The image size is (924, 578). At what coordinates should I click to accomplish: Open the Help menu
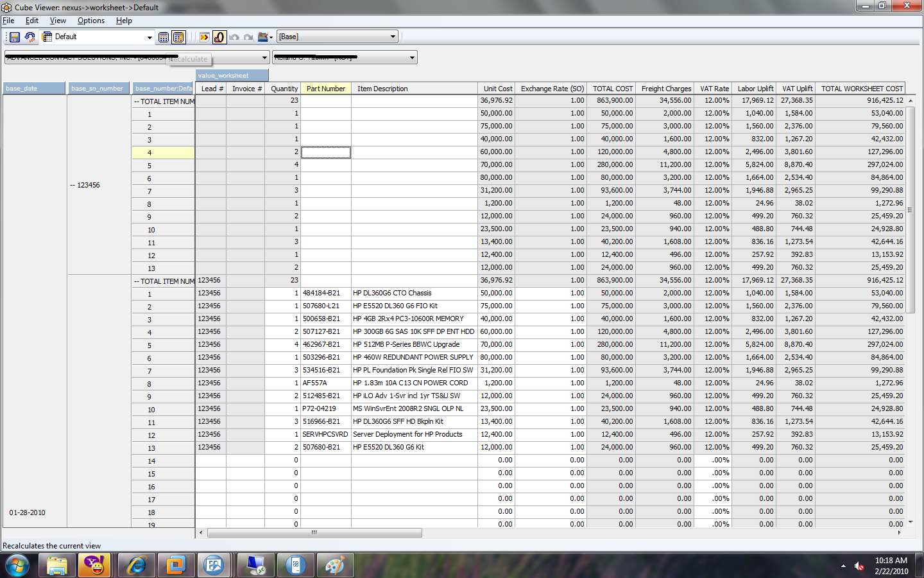(x=124, y=21)
